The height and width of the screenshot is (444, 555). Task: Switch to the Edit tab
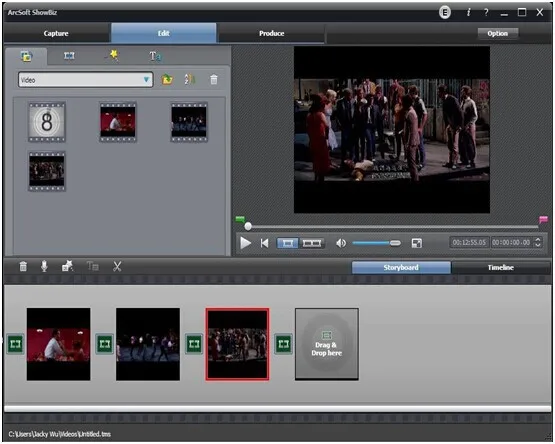[x=164, y=33]
